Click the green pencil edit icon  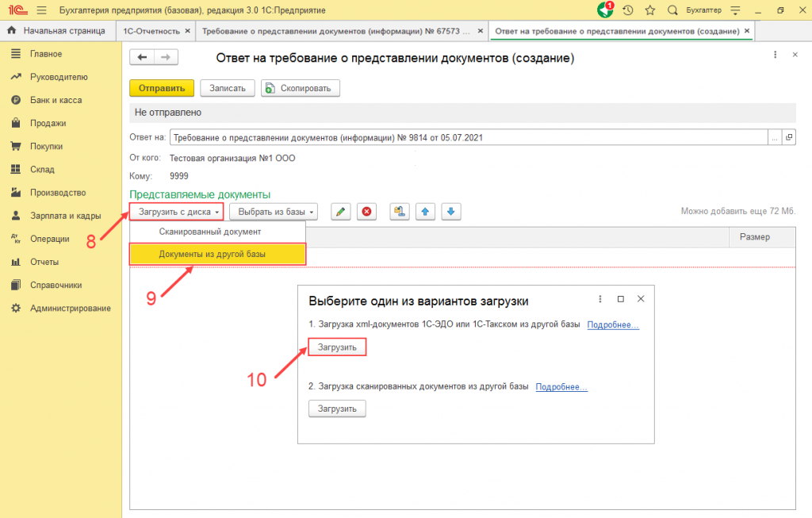click(x=341, y=212)
